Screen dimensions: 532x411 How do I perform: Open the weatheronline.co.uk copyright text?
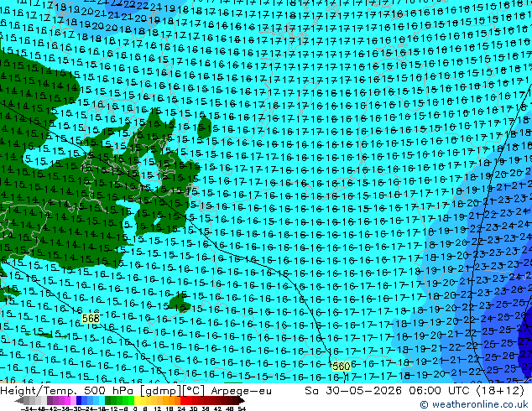pos(473,404)
